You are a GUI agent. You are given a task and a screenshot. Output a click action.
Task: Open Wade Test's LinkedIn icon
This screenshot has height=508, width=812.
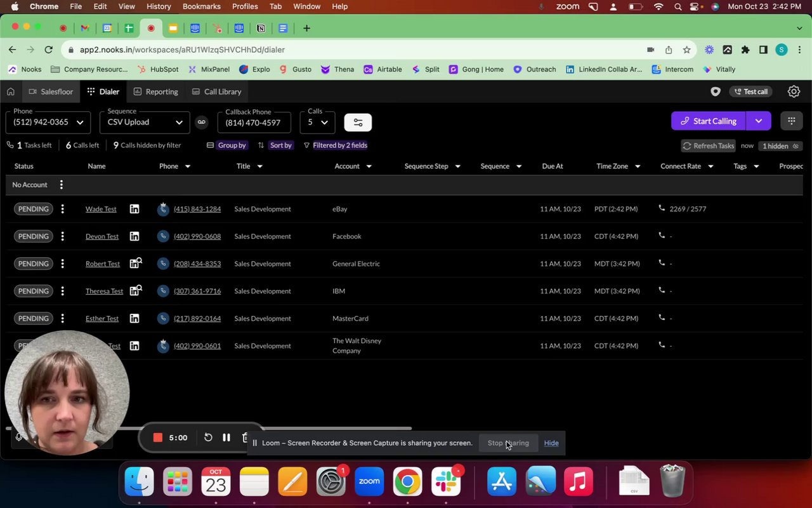(134, 209)
